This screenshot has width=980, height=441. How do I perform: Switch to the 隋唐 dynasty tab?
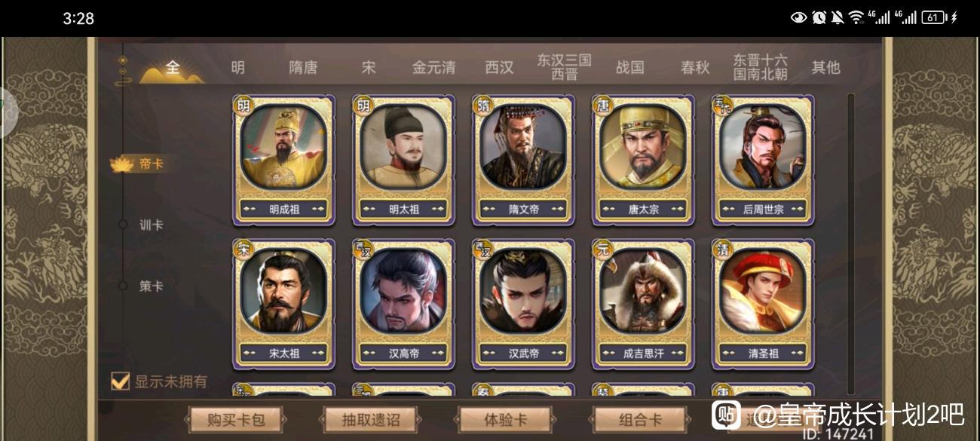303,67
